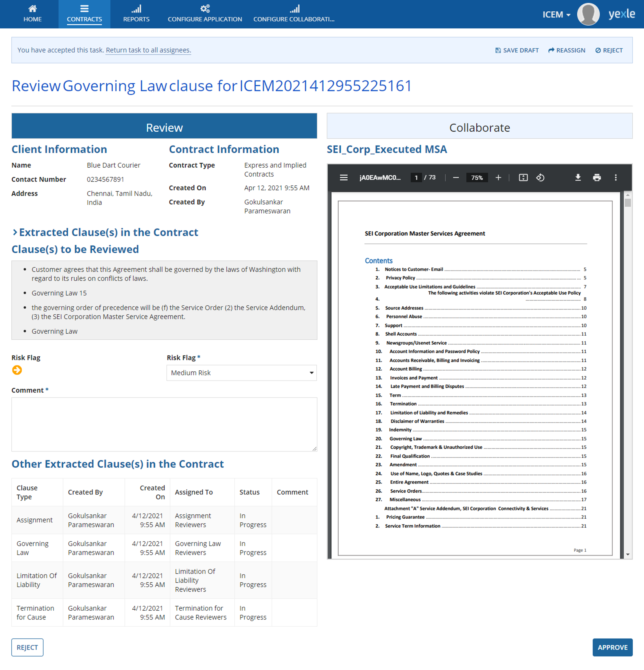
Task: Click 'Limitation Of Liability' clause type cell
Action: [x=37, y=580]
